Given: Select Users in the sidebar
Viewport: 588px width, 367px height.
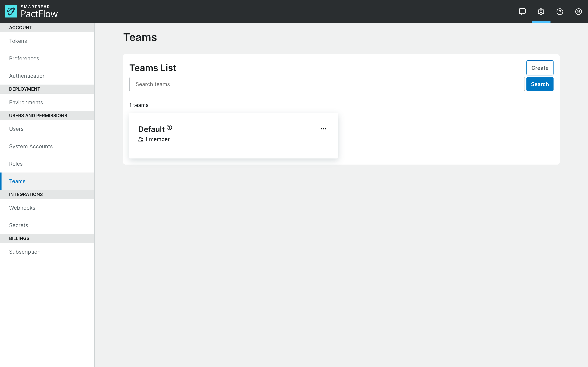Looking at the screenshot, I should point(16,129).
